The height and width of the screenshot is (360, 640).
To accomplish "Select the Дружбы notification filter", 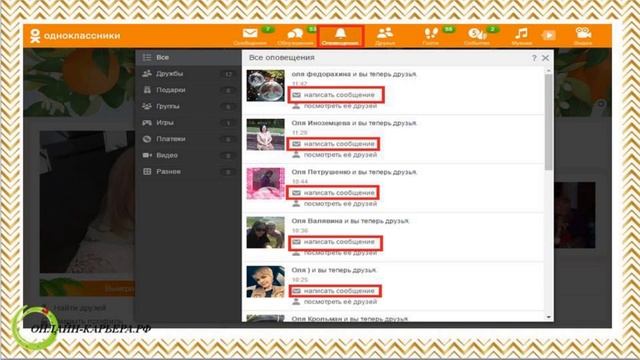I will (x=188, y=74).
